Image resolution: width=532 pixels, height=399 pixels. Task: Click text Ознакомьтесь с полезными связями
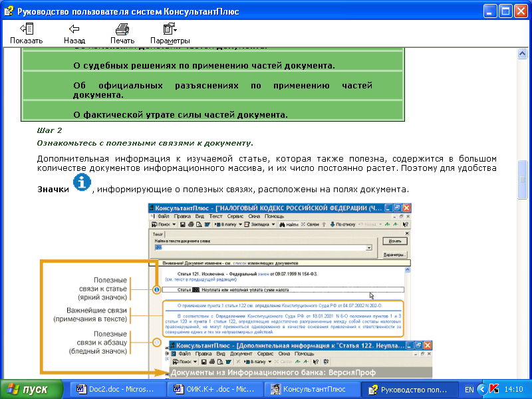coord(145,143)
